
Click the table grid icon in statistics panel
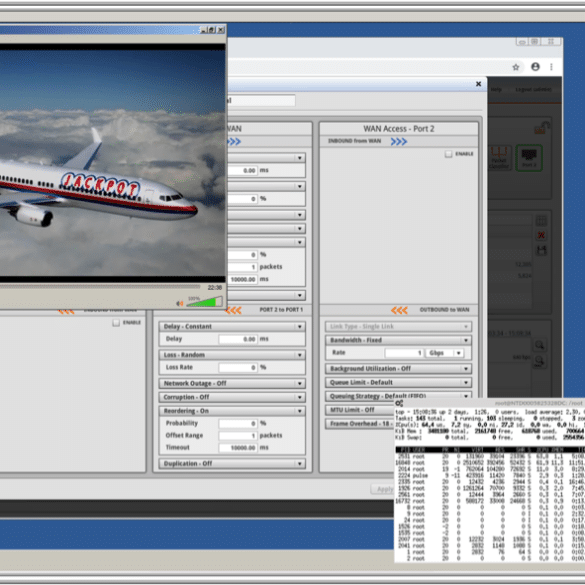click(x=541, y=221)
